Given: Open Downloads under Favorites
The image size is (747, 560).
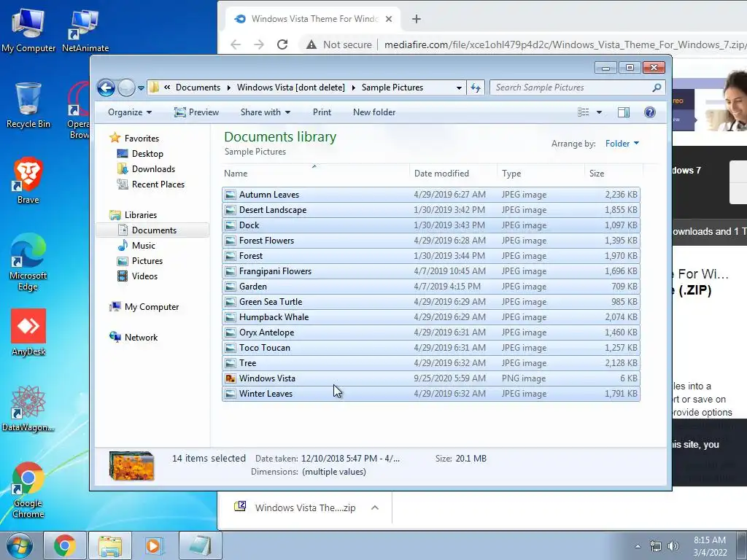Looking at the screenshot, I should [x=153, y=169].
